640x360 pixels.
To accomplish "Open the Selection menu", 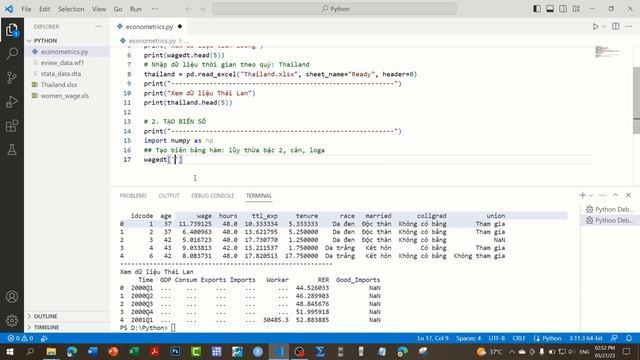I will (x=71, y=9).
